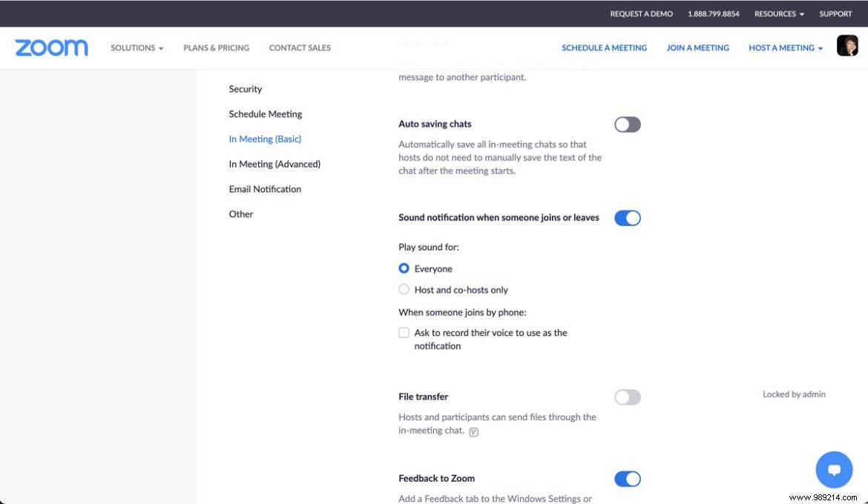Click the Zoom logo

click(x=50, y=47)
